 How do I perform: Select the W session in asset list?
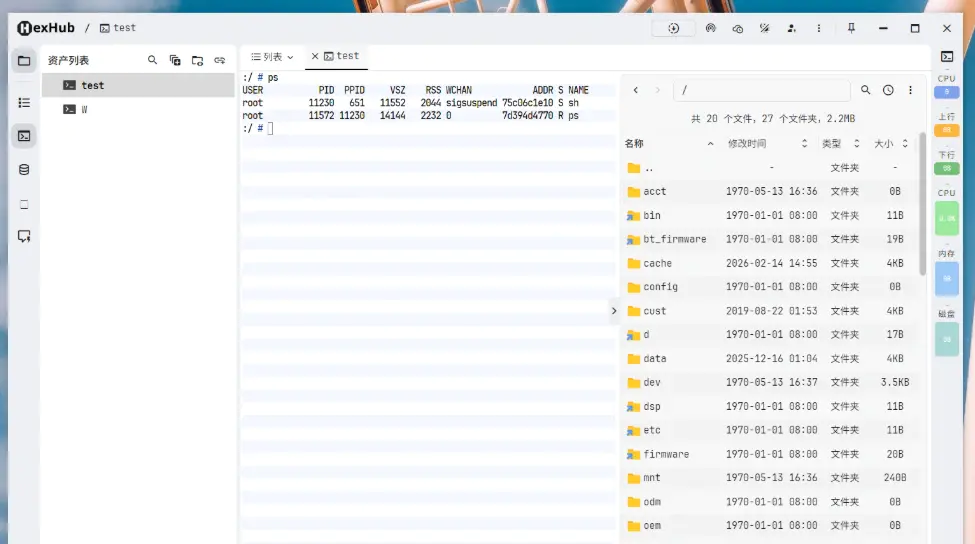pos(84,109)
